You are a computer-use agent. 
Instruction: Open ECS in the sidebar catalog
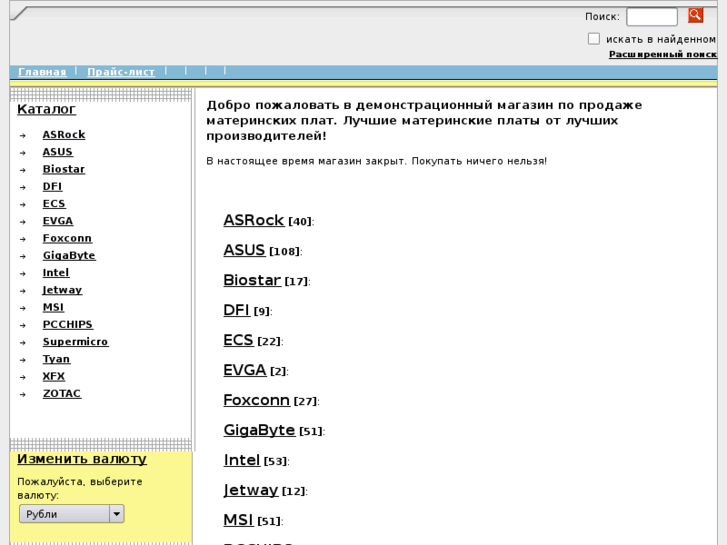click(x=54, y=204)
